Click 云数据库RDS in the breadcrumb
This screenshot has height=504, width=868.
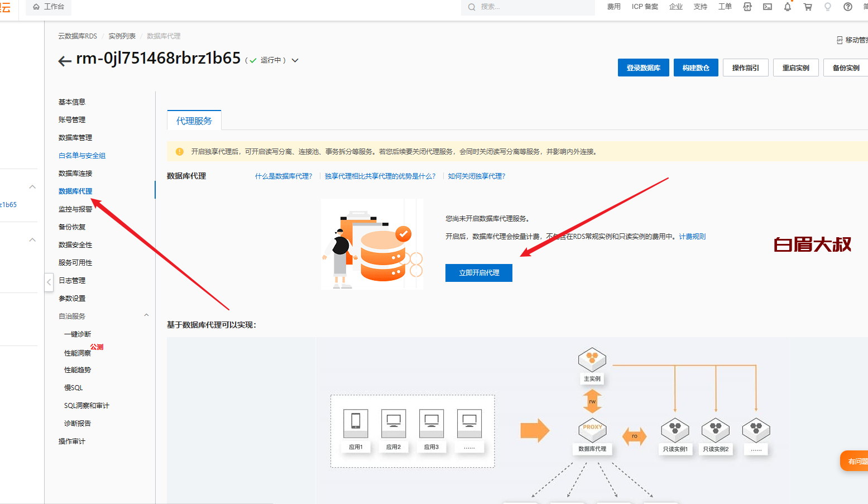(78, 36)
